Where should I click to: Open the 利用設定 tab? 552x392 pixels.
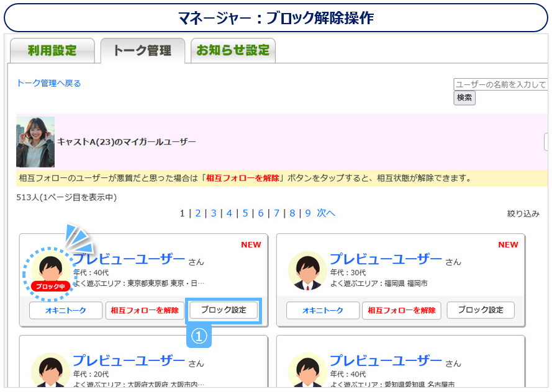click(52, 51)
